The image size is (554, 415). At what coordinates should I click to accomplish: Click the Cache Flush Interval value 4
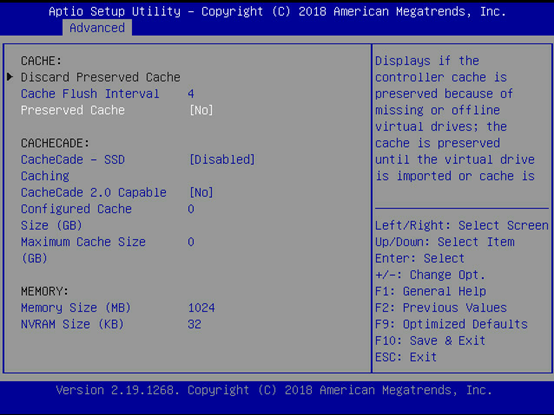tap(191, 94)
